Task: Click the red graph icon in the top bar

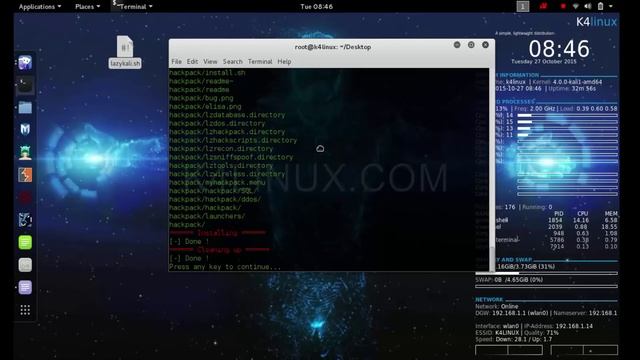Action: [x=543, y=6]
